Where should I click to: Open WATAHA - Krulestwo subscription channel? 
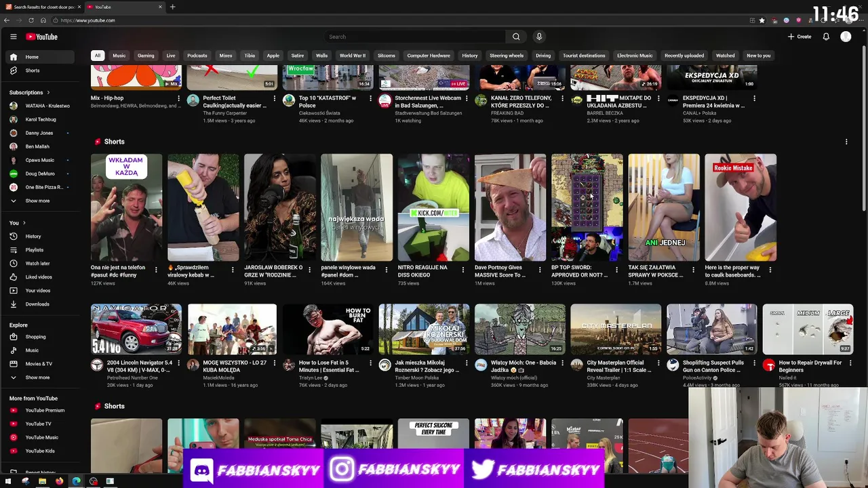pos(41,106)
